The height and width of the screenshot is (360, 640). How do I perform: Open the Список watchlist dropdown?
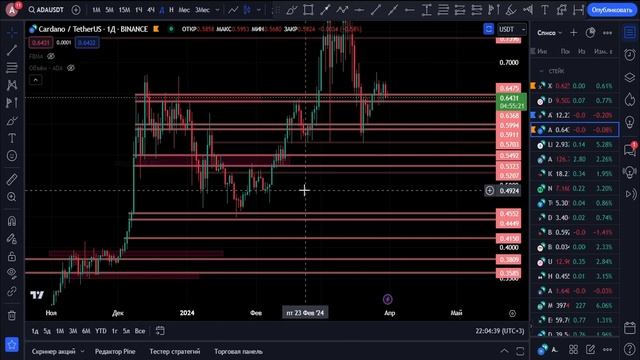pos(549,33)
